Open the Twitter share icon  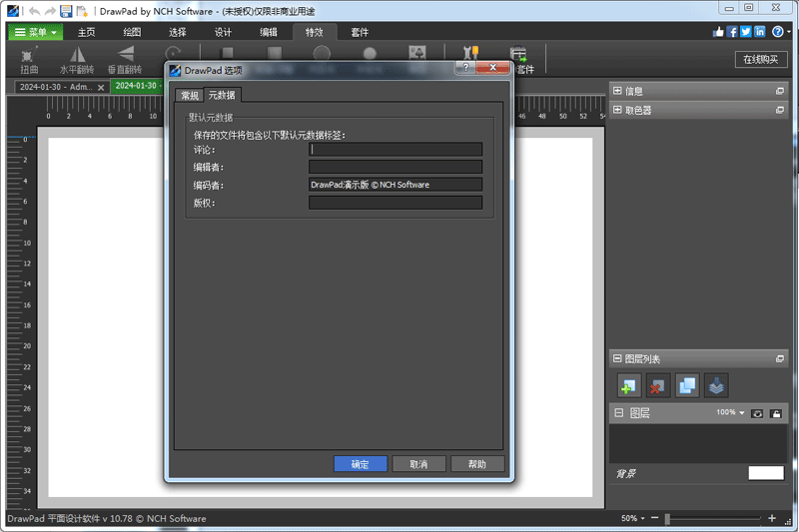tap(746, 32)
